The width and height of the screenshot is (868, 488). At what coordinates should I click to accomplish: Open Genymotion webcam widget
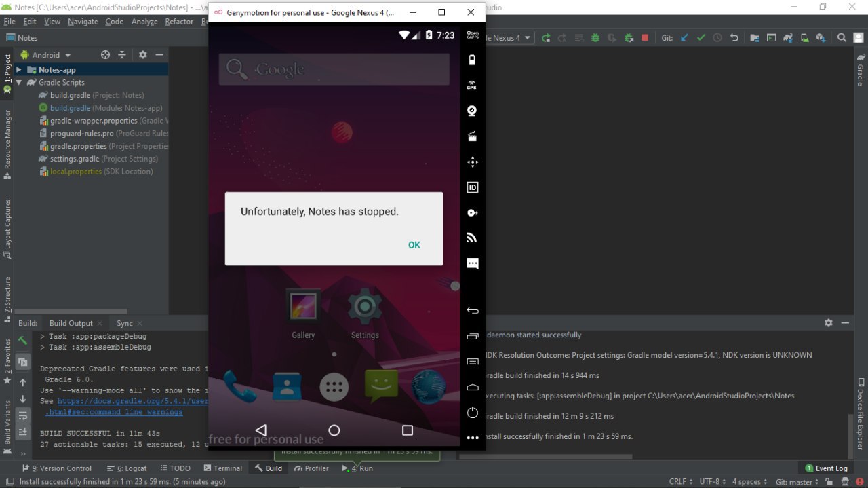473,111
